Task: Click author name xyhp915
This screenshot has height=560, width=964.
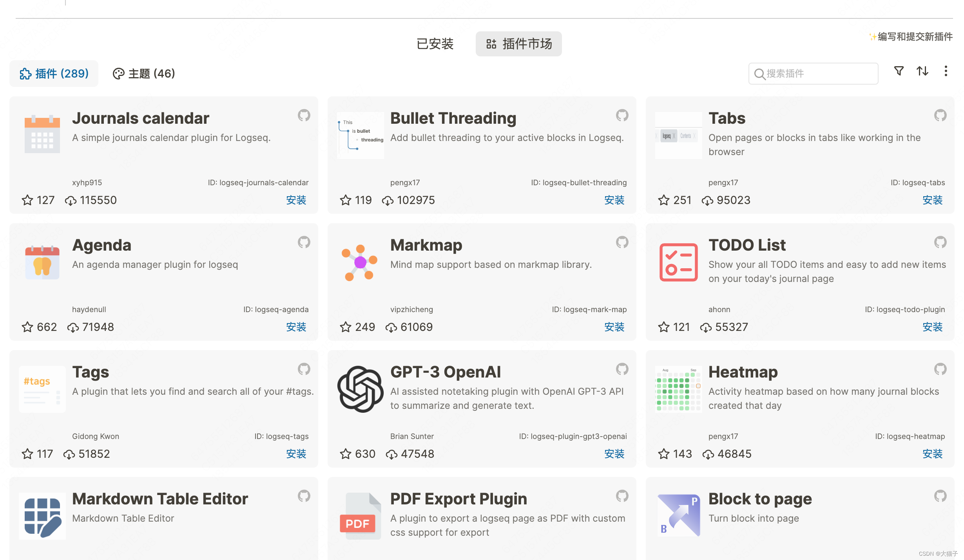Action: pos(87,182)
